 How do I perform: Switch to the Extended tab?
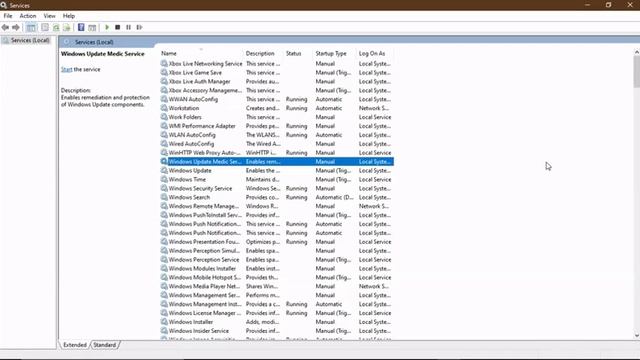pos(75,345)
